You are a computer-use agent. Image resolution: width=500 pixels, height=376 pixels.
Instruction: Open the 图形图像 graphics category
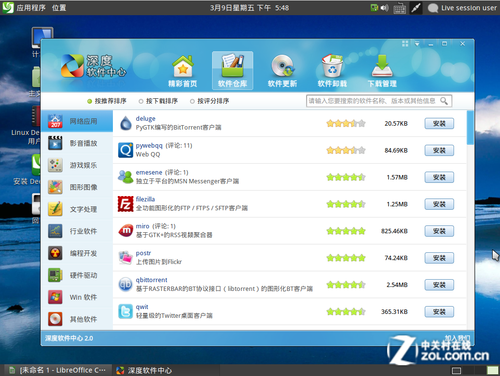pyautogui.click(x=77, y=187)
